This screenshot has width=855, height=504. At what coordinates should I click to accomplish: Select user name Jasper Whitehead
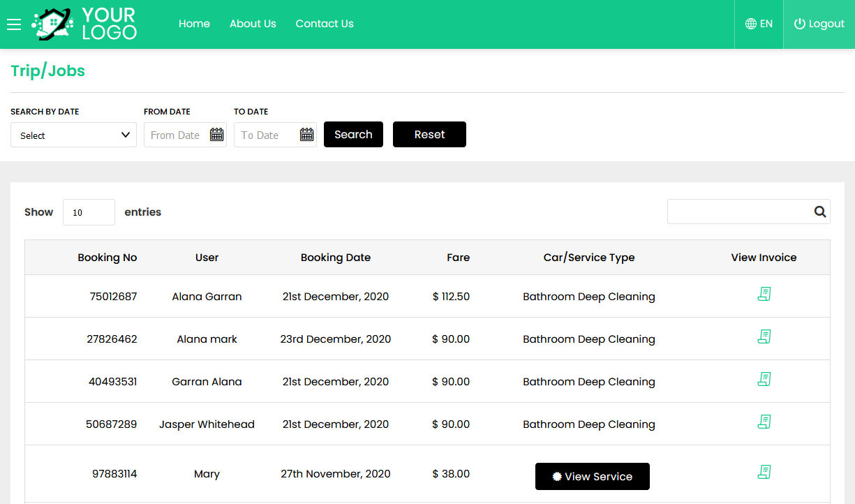tap(207, 424)
